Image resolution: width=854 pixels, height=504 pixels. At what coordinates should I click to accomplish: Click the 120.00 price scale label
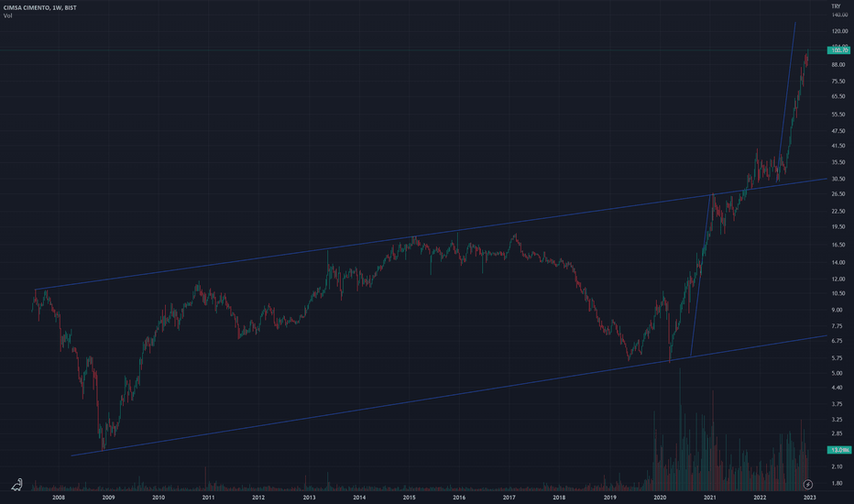(x=839, y=31)
